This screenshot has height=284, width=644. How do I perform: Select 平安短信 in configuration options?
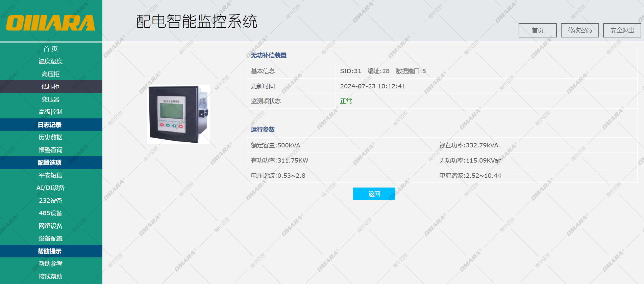click(x=51, y=175)
